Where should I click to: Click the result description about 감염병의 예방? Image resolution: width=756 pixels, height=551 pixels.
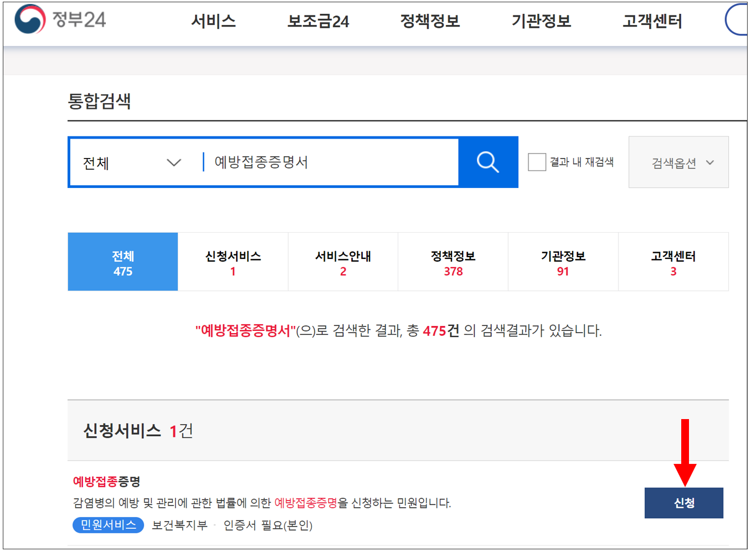(262, 503)
